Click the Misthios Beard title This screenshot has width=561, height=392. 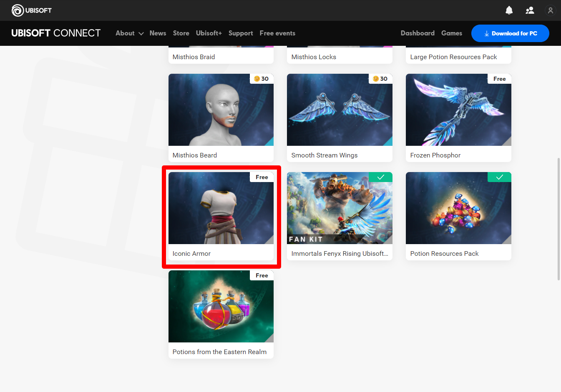point(195,155)
